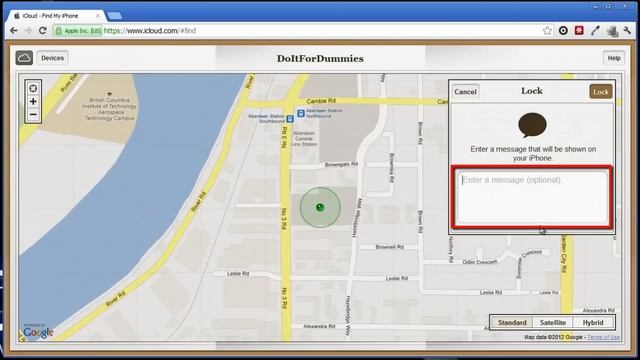The image size is (640, 360).
Task: Click the browser forward arrow
Action: click(x=28, y=31)
